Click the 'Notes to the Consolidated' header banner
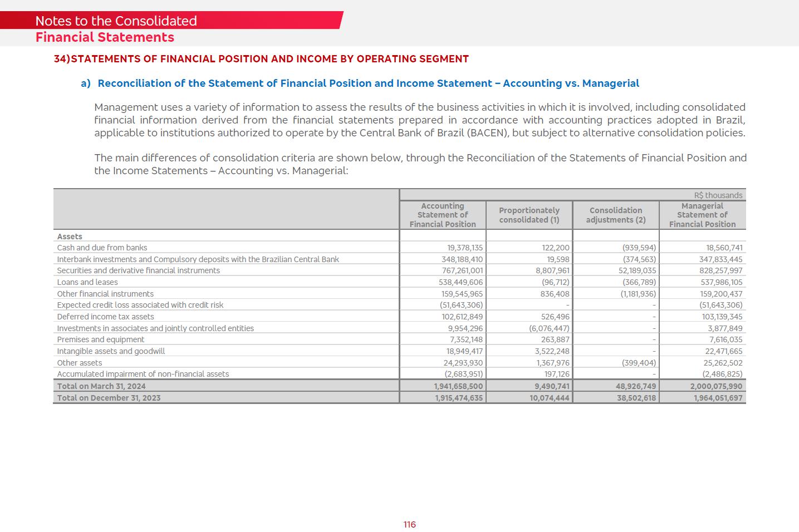The width and height of the screenshot is (799, 532). (x=116, y=21)
